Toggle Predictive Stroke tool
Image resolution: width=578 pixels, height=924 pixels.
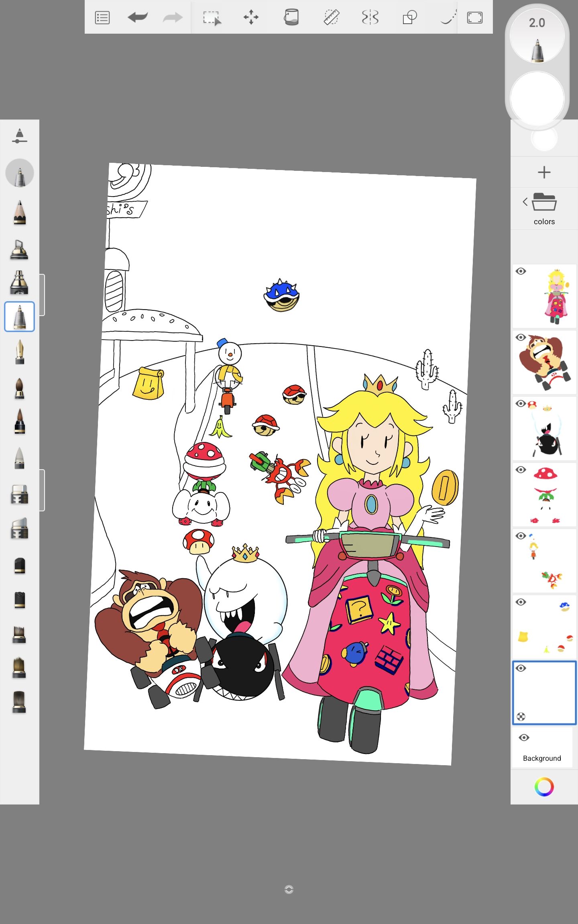coord(448,17)
